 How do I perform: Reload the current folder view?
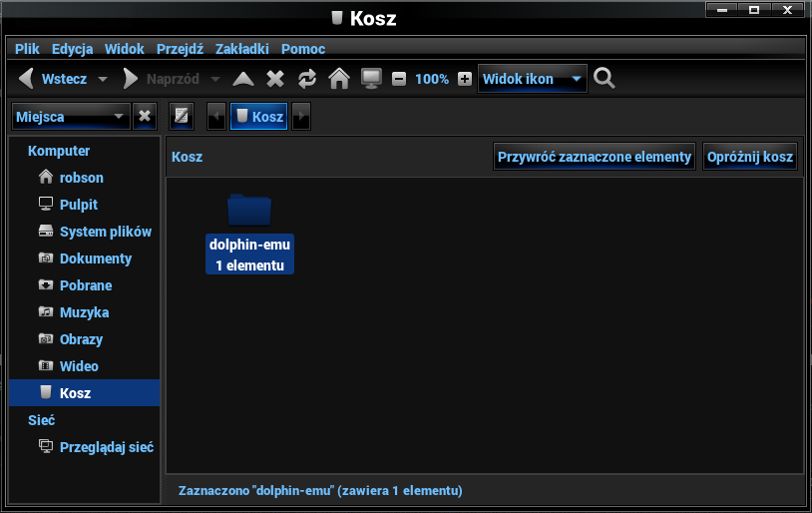(x=307, y=79)
